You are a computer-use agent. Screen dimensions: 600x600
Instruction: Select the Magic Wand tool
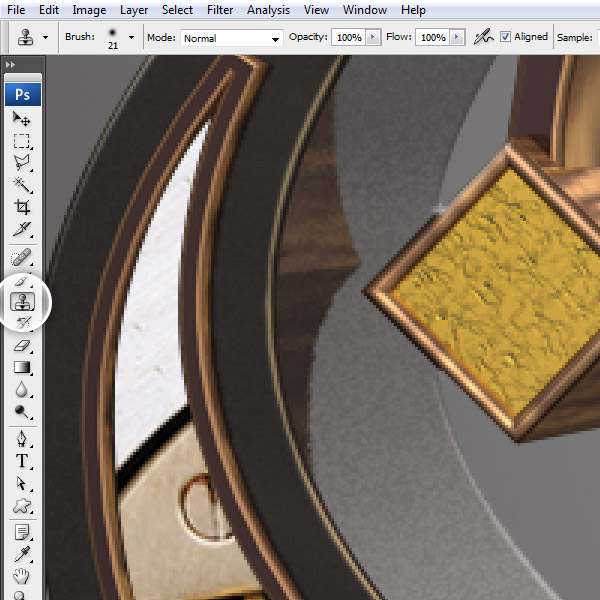pyautogui.click(x=22, y=185)
